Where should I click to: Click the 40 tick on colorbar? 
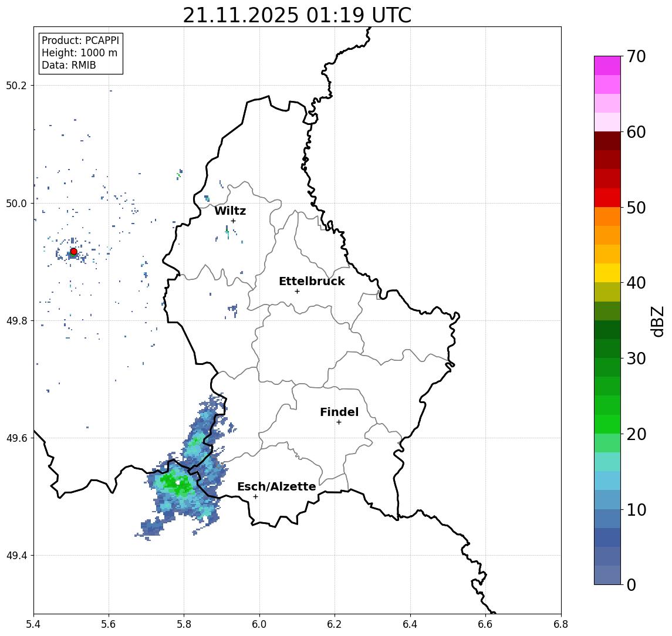point(636,283)
